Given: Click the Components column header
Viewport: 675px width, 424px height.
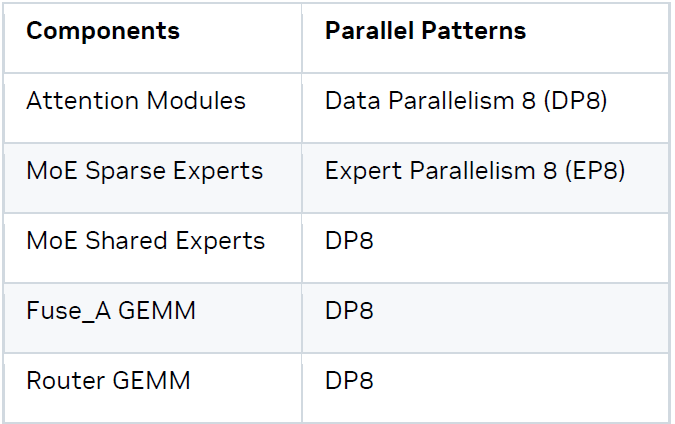Looking at the screenshot, I should [103, 31].
